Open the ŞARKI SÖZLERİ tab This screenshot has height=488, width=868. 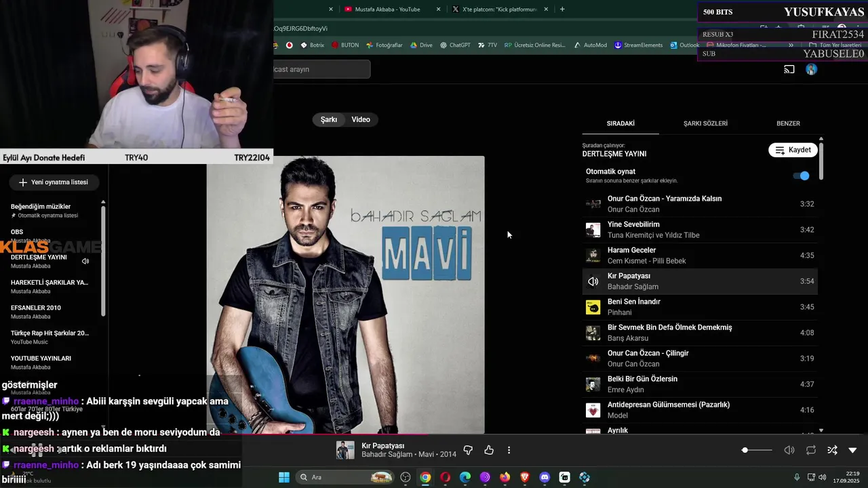tap(705, 123)
